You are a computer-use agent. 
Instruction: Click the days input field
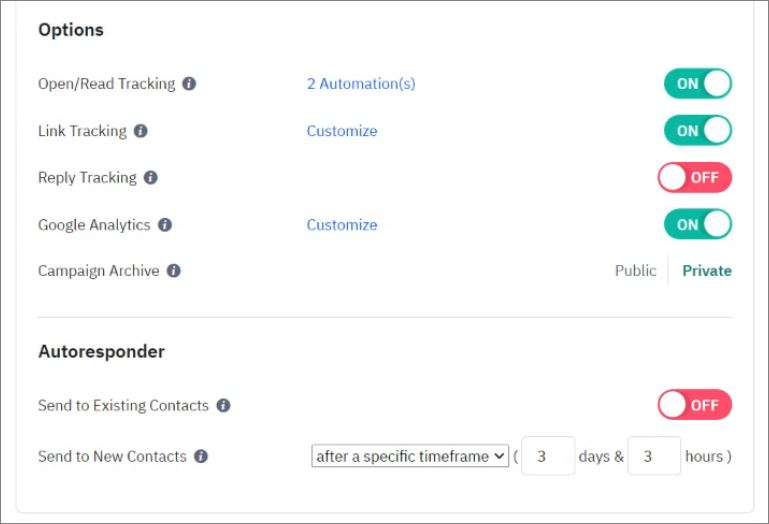tap(548, 456)
